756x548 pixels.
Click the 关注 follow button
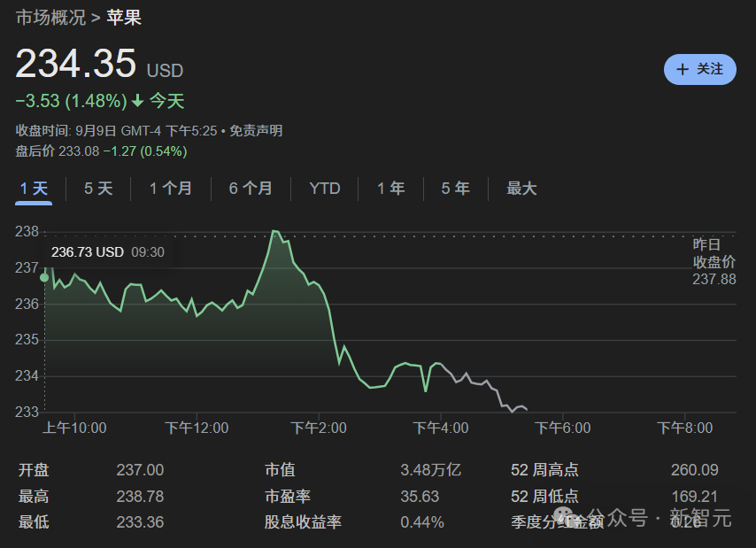coord(699,69)
